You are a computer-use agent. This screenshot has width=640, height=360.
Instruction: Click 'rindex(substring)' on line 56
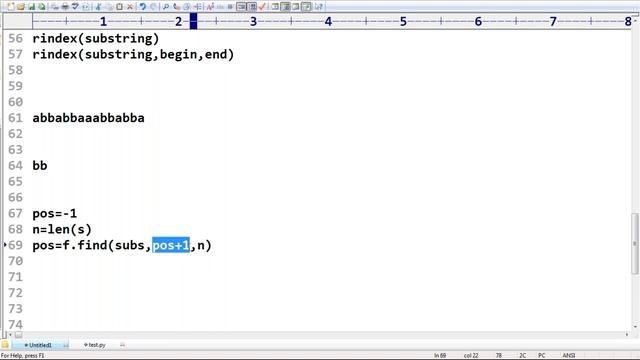point(96,38)
